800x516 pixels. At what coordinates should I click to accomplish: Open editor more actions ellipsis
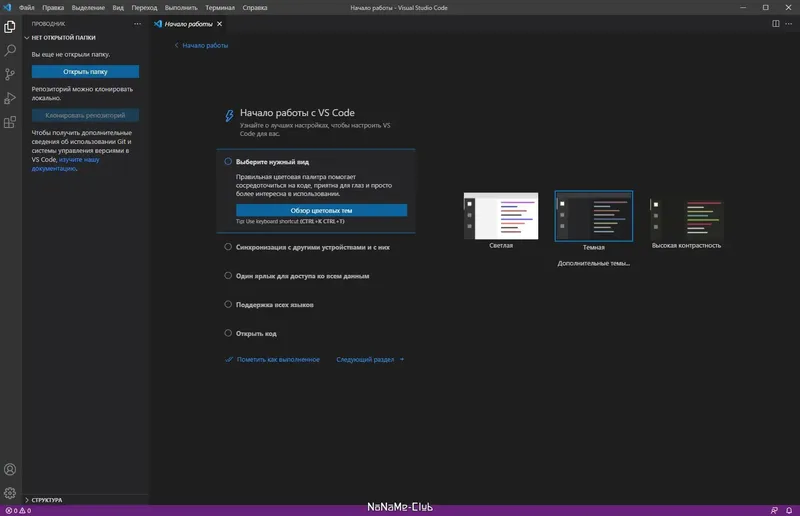click(789, 23)
